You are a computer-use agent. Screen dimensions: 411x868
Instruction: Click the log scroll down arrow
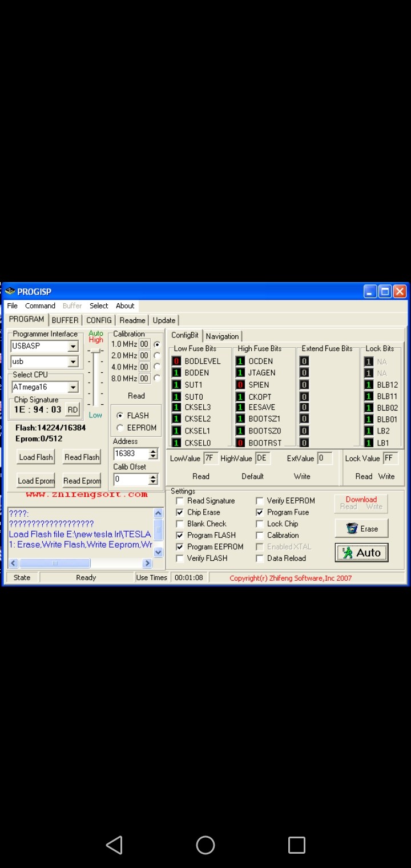click(158, 552)
